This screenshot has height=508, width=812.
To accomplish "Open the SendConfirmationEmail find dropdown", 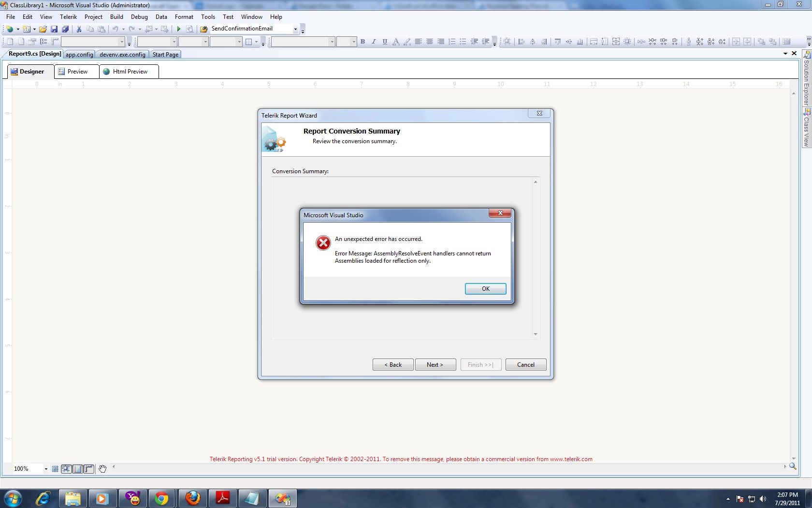I will 295,29.
